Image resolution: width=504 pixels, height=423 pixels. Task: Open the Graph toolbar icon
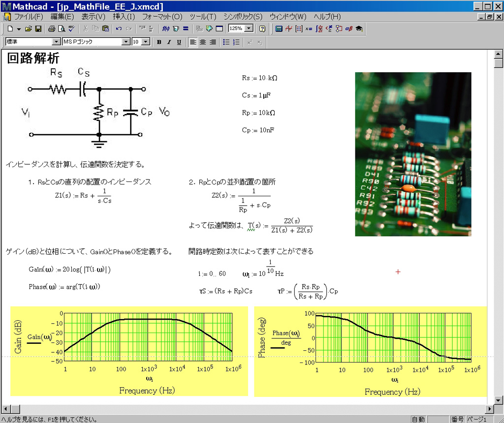[x=288, y=29]
